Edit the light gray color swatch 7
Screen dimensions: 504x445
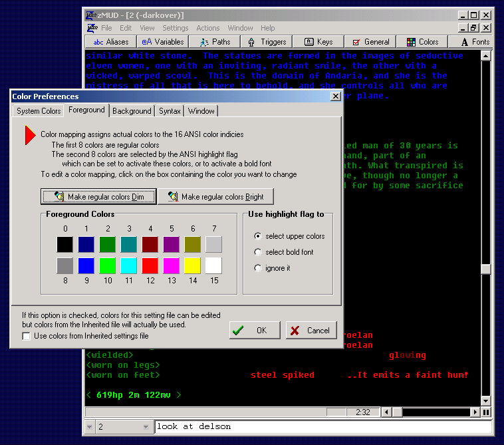click(x=213, y=244)
